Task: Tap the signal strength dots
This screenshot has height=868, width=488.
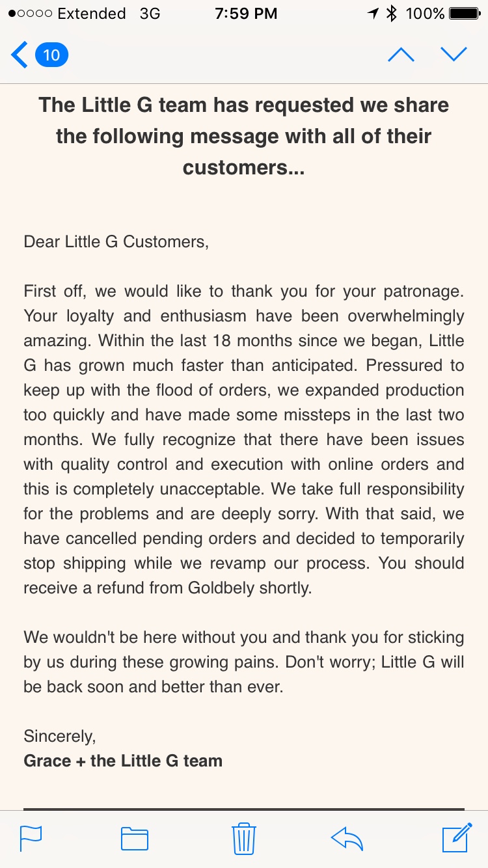Action: tap(30, 14)
